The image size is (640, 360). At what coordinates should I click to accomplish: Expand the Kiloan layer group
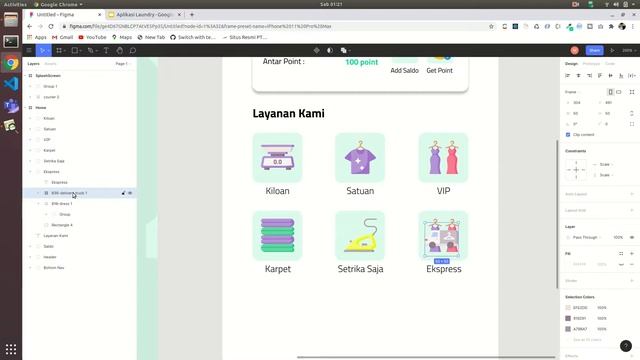(x=30, y=118)
